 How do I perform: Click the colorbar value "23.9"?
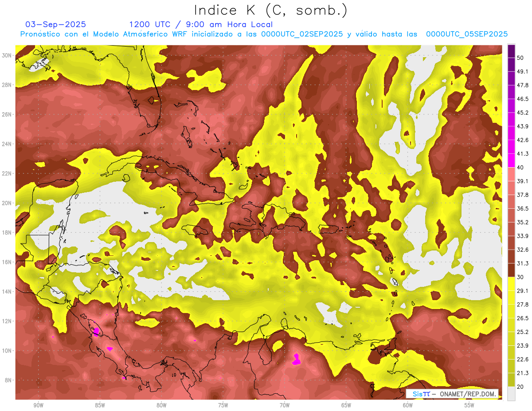523,346
